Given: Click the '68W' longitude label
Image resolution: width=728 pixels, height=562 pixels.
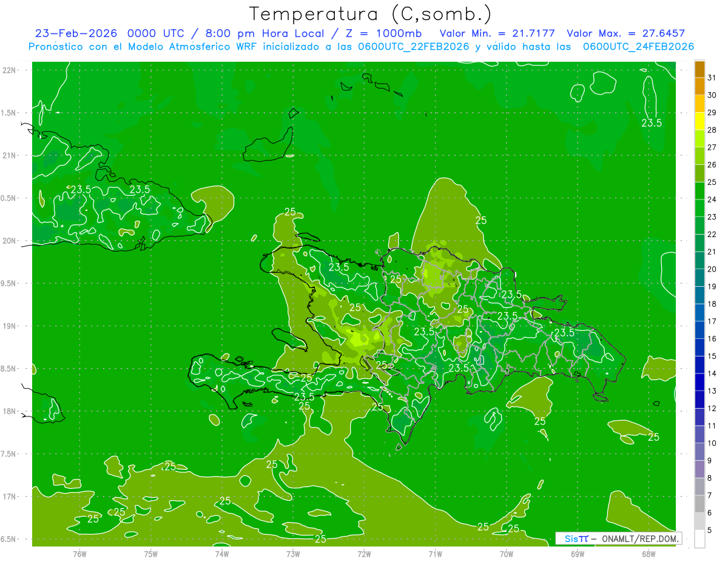Looking at the screenshot, I should [x=648, y=554].
